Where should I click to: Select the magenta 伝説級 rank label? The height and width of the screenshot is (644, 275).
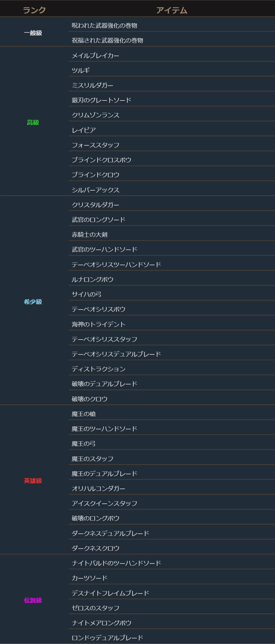33,600
